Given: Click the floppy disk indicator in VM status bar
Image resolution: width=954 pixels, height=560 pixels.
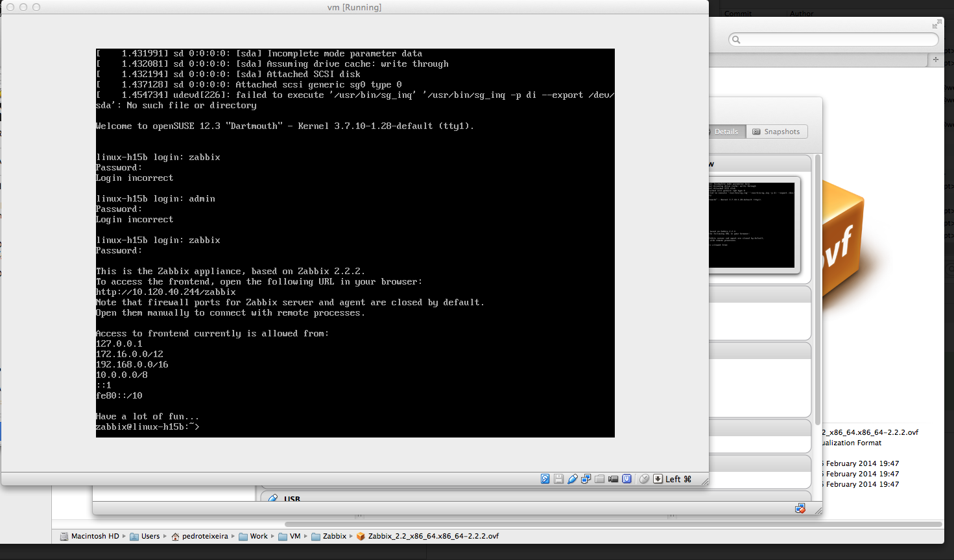Looking at the screenshot, I should [x=558, y=479].
